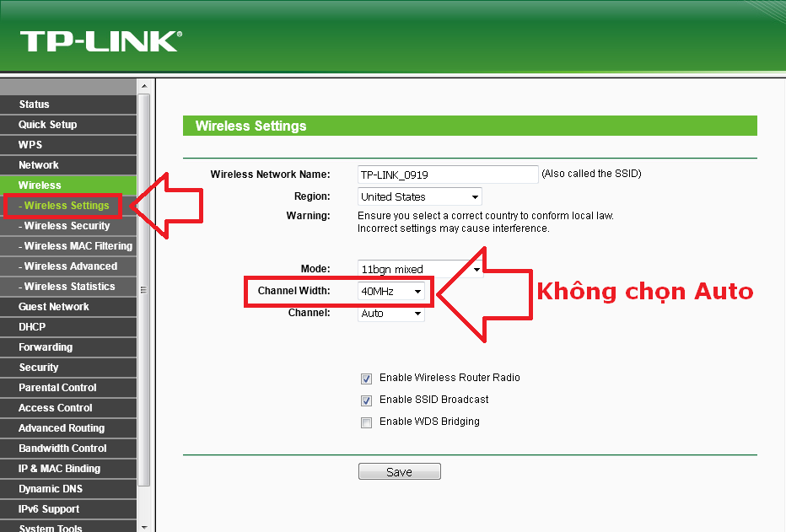Open Bandwidth Control menu
786x532 pixels.
click(x=68, y=449)
